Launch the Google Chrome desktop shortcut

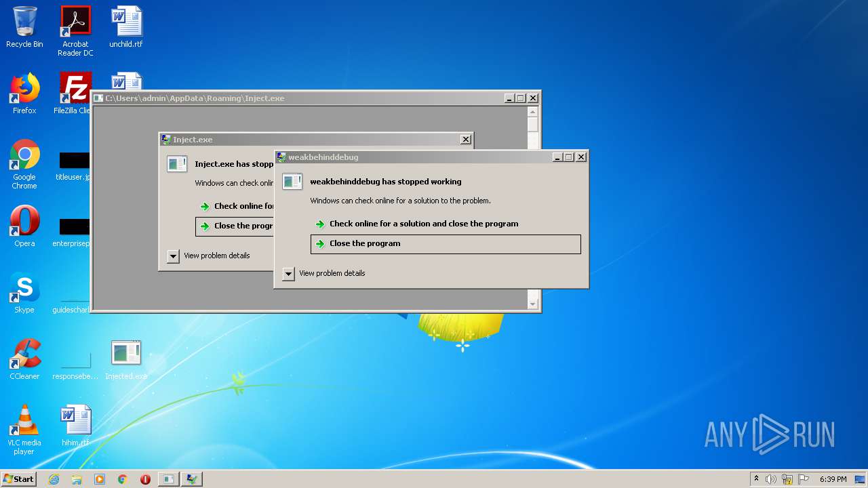click(24, 164)
